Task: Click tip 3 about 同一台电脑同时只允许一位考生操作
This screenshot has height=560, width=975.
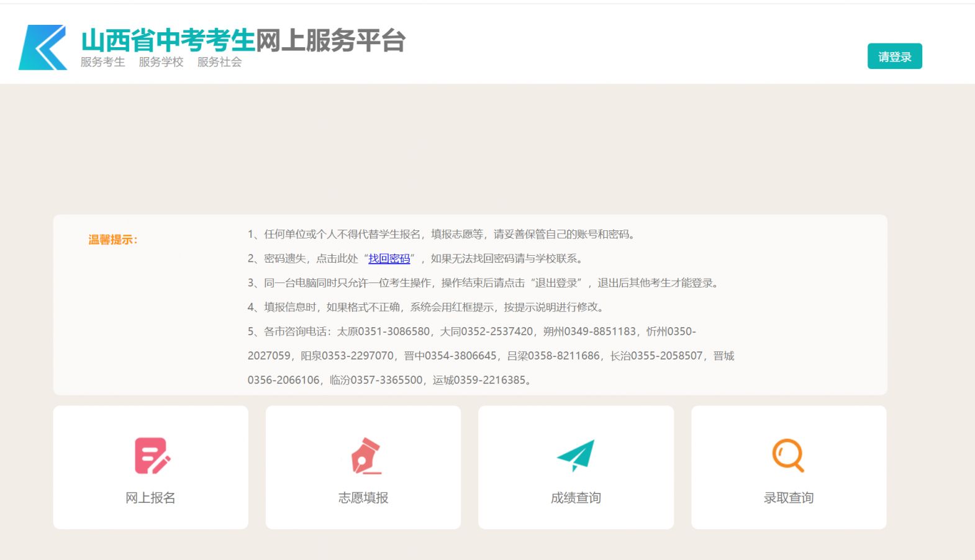Action: pyautogui.click(x=484, y=282)
